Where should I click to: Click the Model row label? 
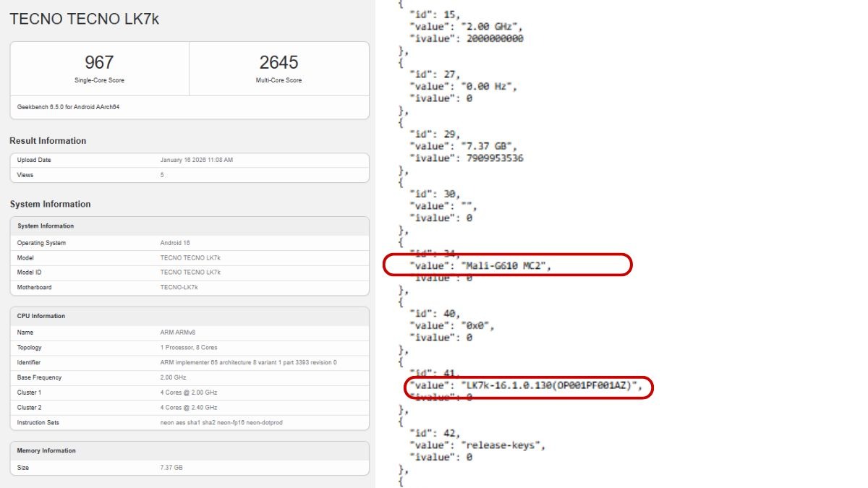click(25, 257)
